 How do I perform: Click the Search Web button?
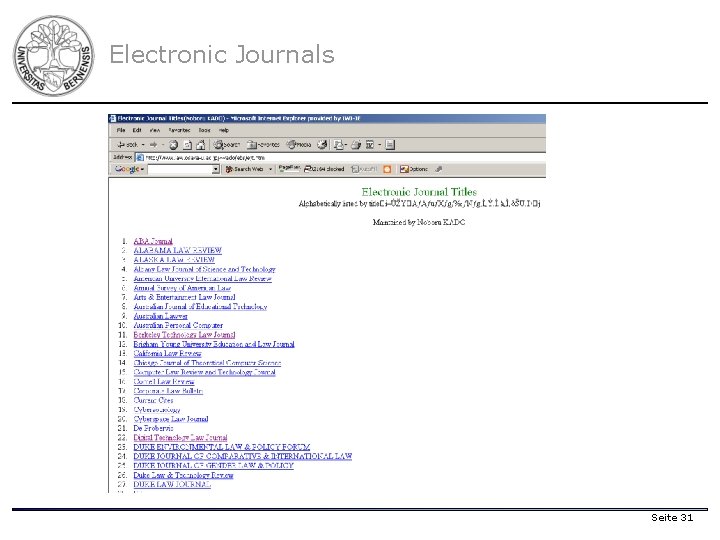coord(244,169)
